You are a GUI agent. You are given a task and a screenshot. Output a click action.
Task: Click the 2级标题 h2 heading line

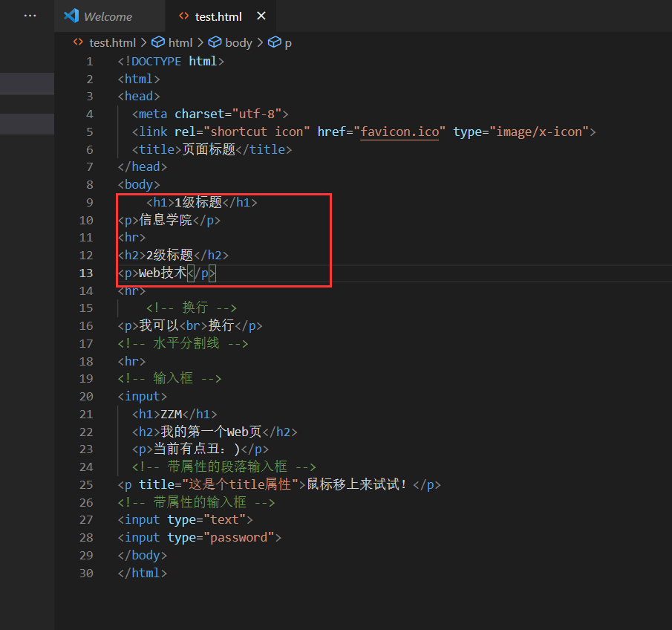coord(173,255)
